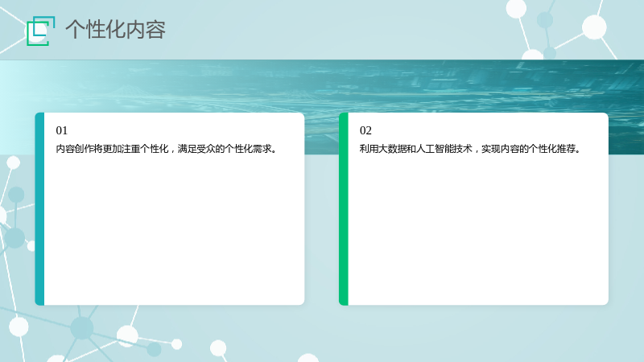Click the number 01 label
Viewport: 644px width, 362px height.
click(62, 130)
